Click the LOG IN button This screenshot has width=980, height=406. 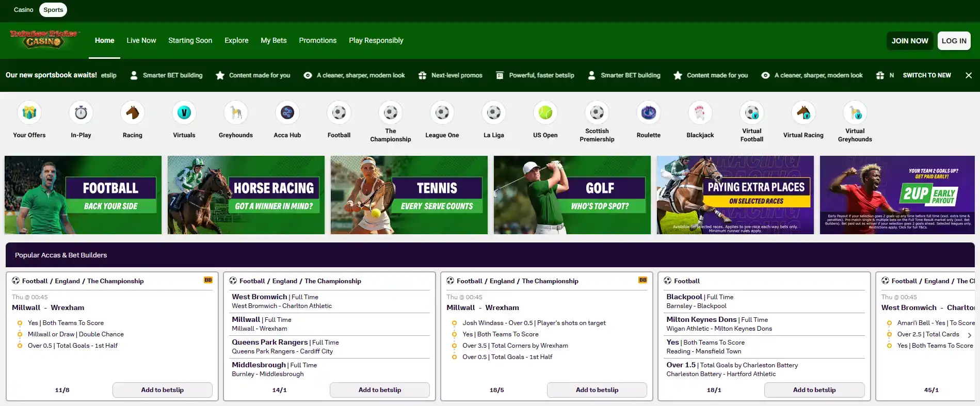954,41
